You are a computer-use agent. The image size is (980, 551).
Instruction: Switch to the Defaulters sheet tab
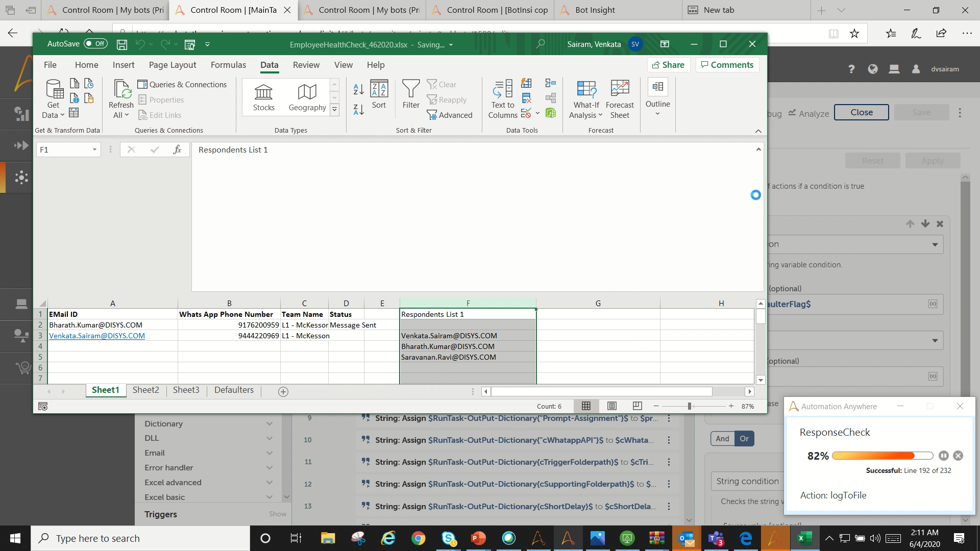pyautogui.click(x=234, y=390)
